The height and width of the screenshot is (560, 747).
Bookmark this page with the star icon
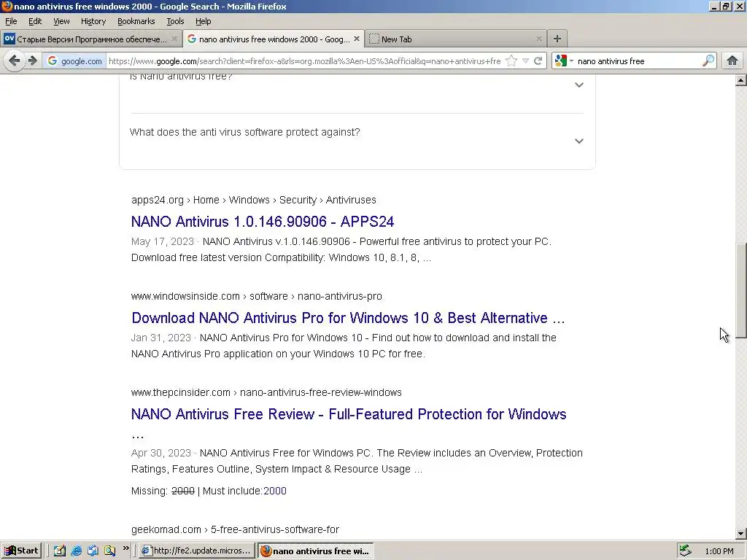511,61
